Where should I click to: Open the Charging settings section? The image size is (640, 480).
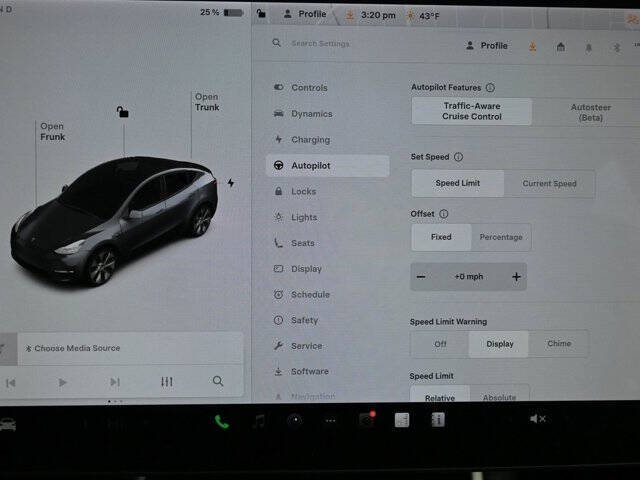click(x=327, y=140)
